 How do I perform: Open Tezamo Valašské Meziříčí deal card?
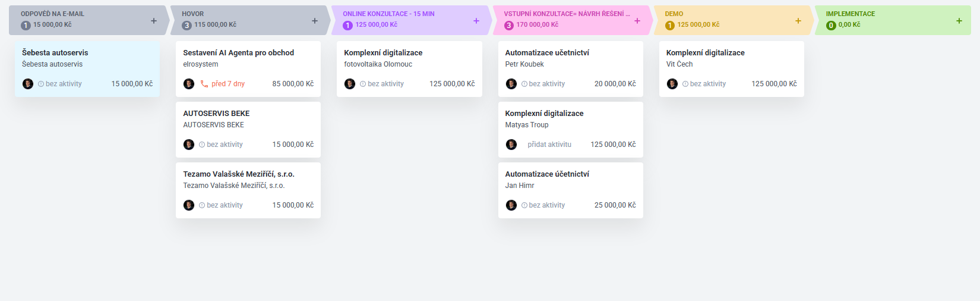coord(238,174)
